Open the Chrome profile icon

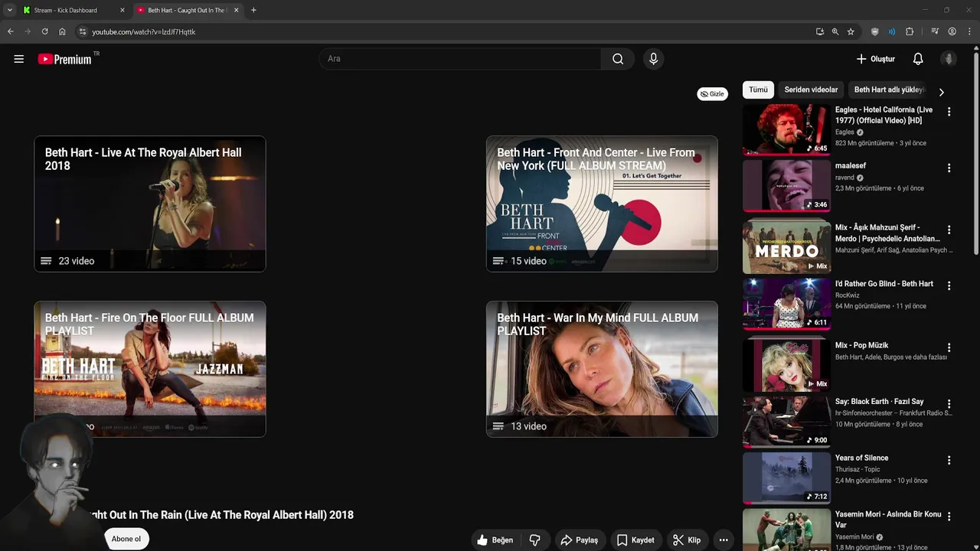(x=952, y=31)
